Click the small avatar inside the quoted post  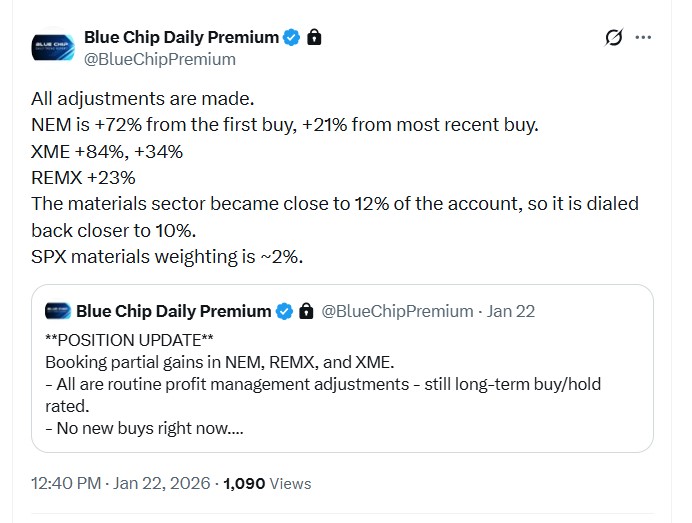coord(58,311)
